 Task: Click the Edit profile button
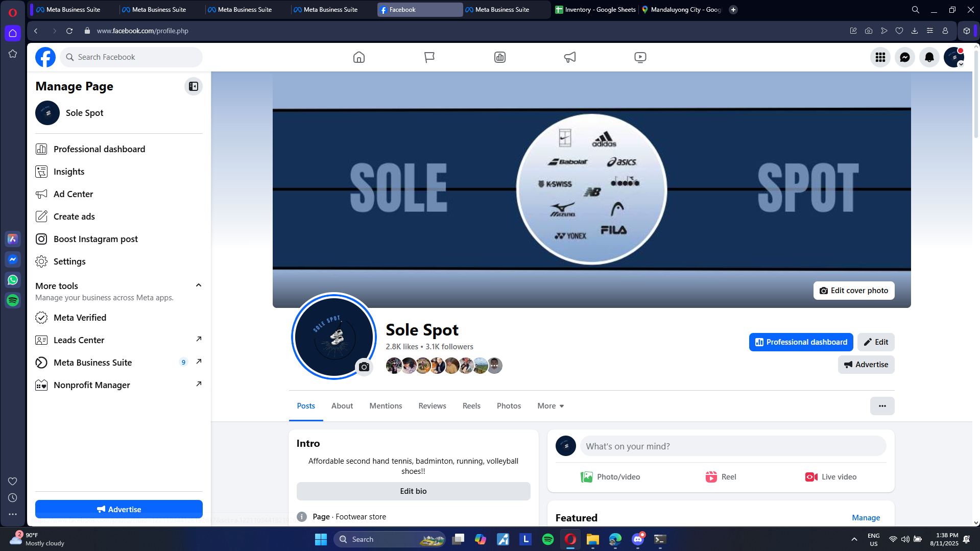[876, 342]
